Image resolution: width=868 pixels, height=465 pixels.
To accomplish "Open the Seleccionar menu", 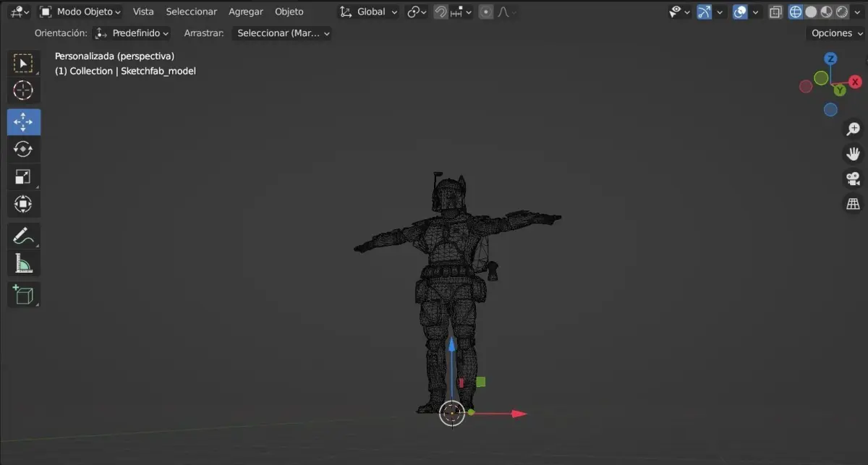I will [191, 12].
